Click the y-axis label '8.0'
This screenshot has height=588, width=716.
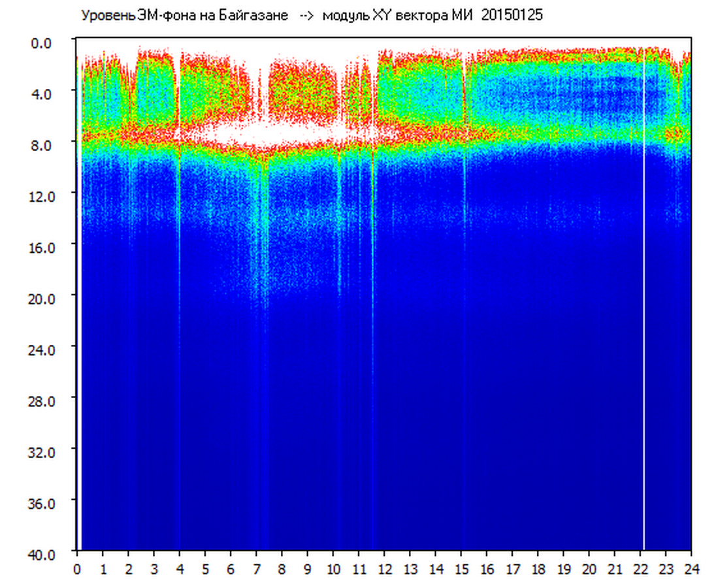[41, 146]
